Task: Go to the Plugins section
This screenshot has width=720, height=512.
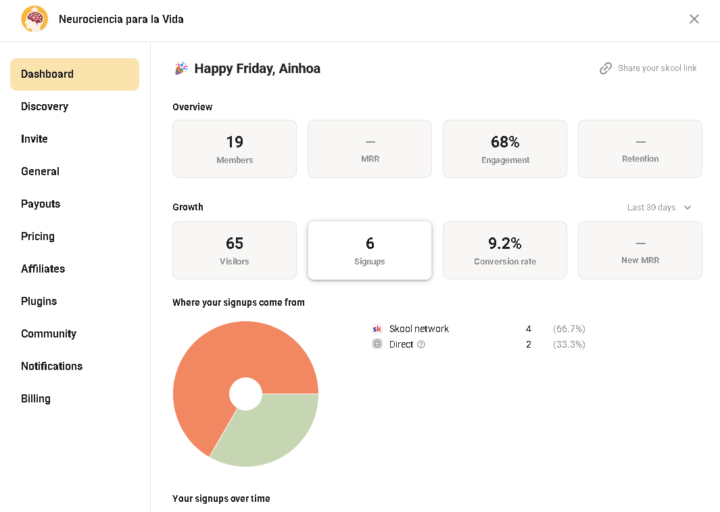Action: (39, 301)
